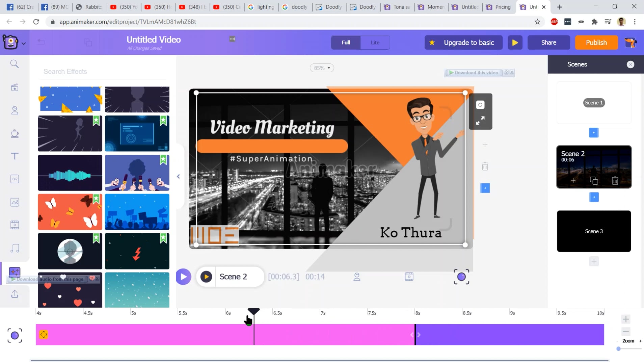Screen dimensions: 644x362
Task: Collapse the effects library panel arrow
Action: pos(178,176)
